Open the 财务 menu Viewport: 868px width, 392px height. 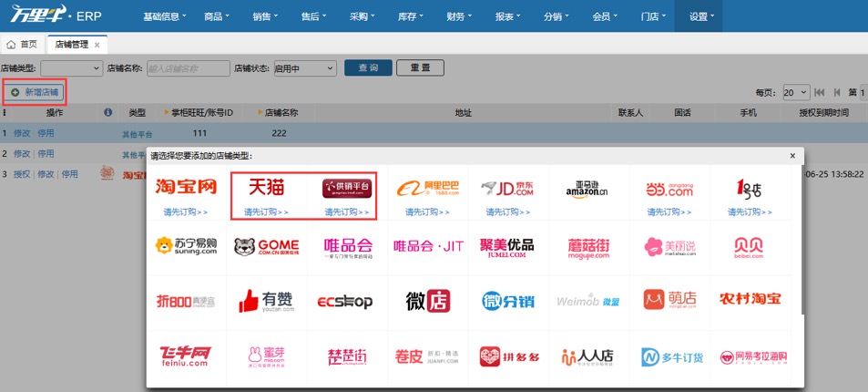click(x=459, y=16)
